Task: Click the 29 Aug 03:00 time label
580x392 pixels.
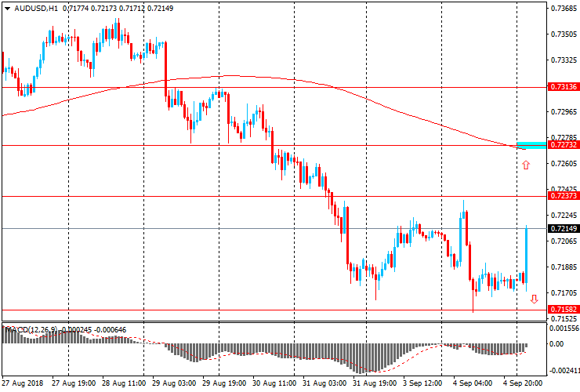Action: tap(174, 383)
